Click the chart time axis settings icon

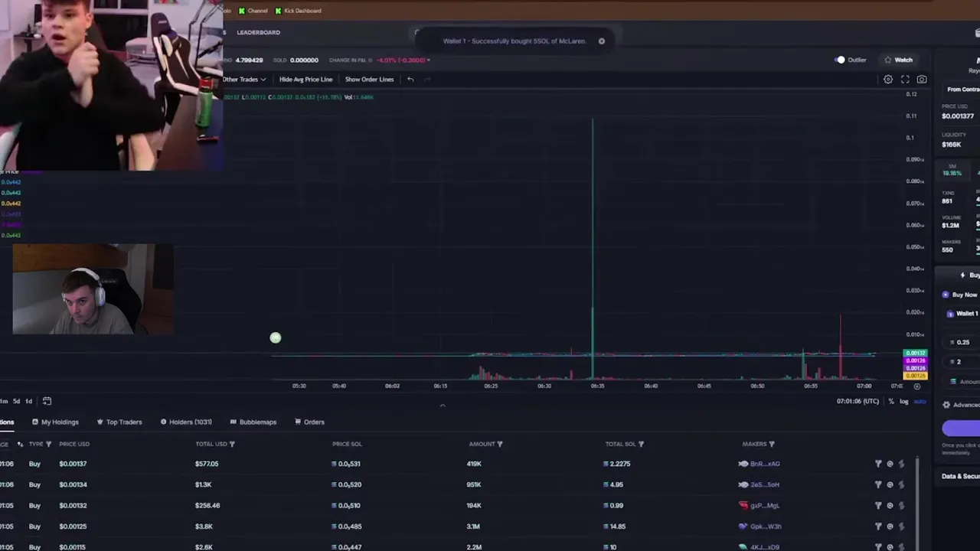tap(916, 386)
